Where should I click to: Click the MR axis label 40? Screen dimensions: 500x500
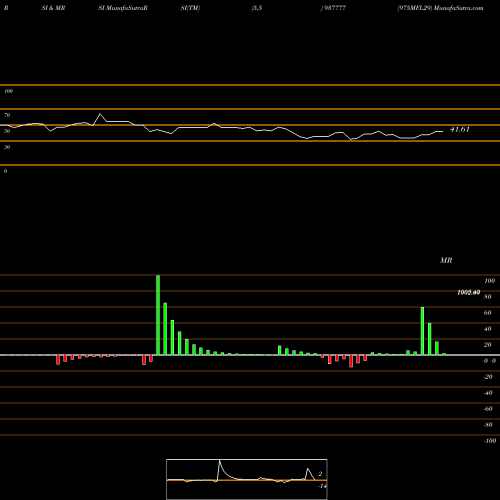(488, 329)
